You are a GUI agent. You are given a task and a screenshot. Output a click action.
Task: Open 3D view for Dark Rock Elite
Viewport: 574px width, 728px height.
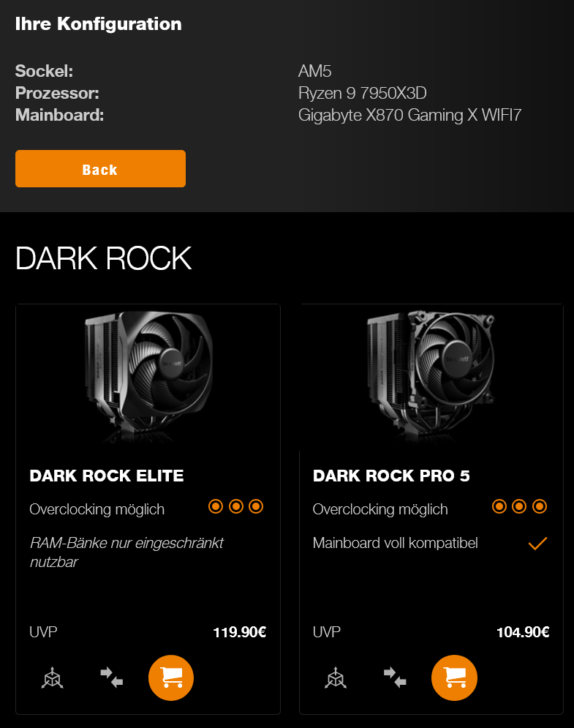coord(52,678)
